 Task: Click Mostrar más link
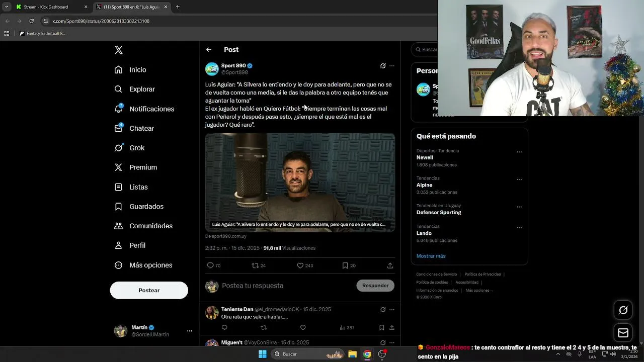coord(431,256)
